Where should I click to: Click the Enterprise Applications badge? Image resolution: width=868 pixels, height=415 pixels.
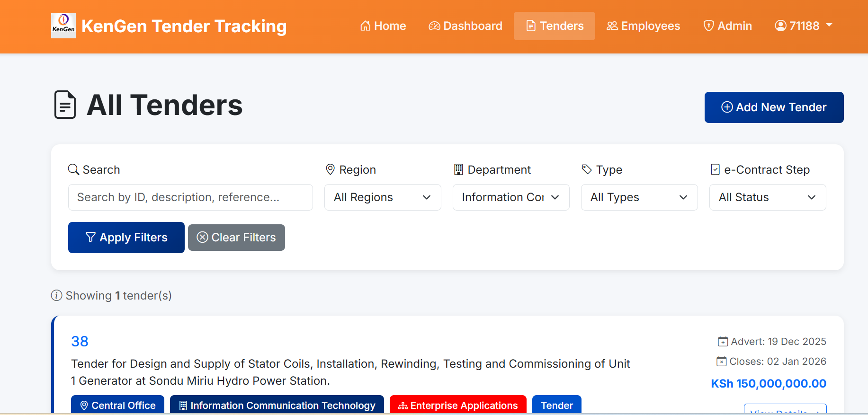458,405
